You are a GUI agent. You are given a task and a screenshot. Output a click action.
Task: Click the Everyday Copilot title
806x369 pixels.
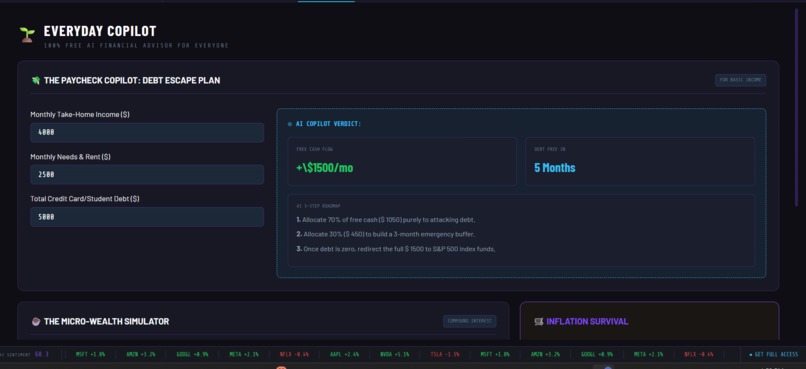click(100, 31)
